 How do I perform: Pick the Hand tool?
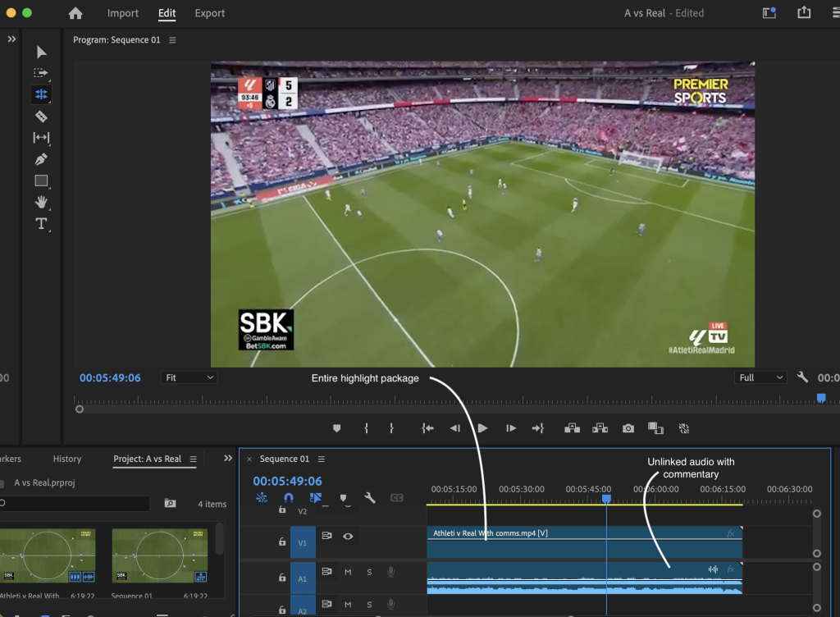coord(41,202)
